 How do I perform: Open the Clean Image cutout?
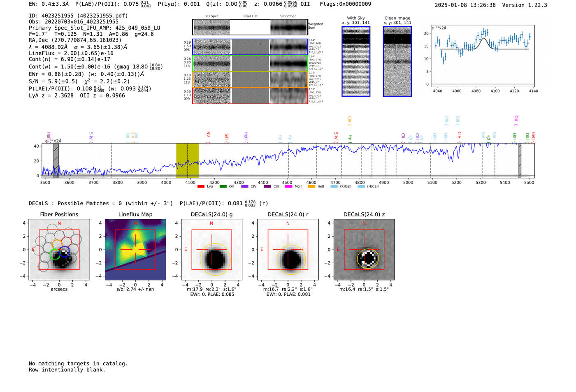pos(397,61)
